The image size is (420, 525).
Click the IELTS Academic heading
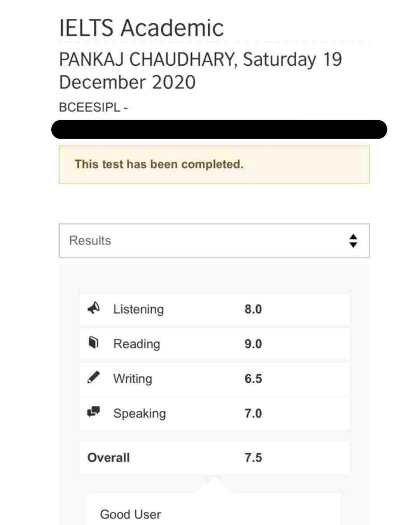click(x=142, y=28)
